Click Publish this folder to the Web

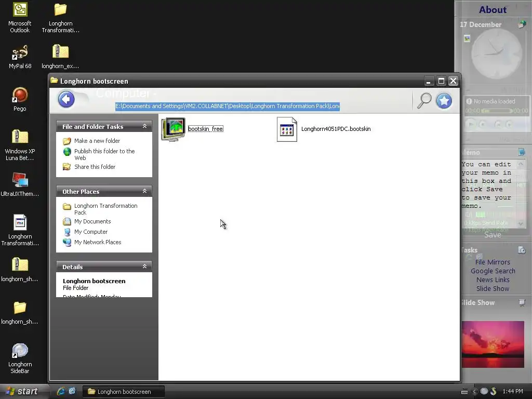[104, 154]
